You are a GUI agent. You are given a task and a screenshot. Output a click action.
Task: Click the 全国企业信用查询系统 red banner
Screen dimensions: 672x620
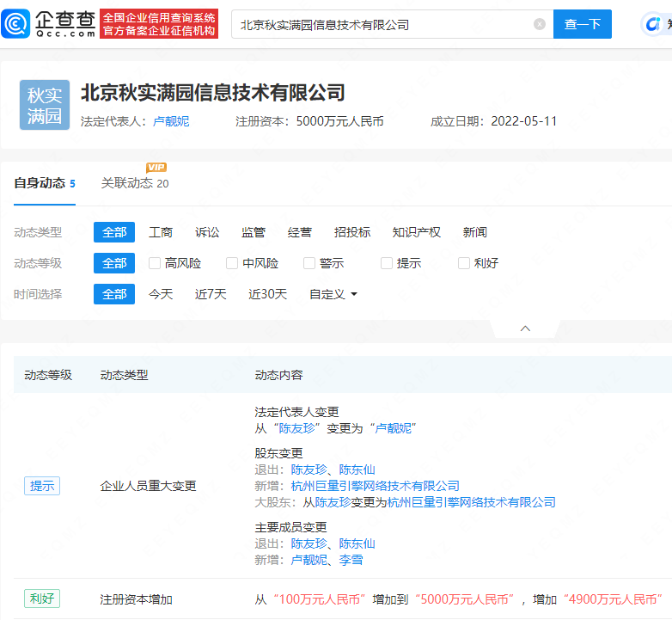[x=159, y=24]
